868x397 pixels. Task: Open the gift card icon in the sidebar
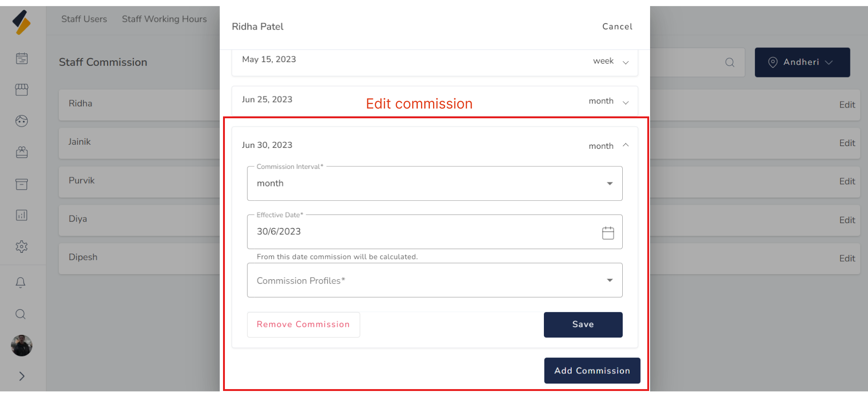[22, 153]
